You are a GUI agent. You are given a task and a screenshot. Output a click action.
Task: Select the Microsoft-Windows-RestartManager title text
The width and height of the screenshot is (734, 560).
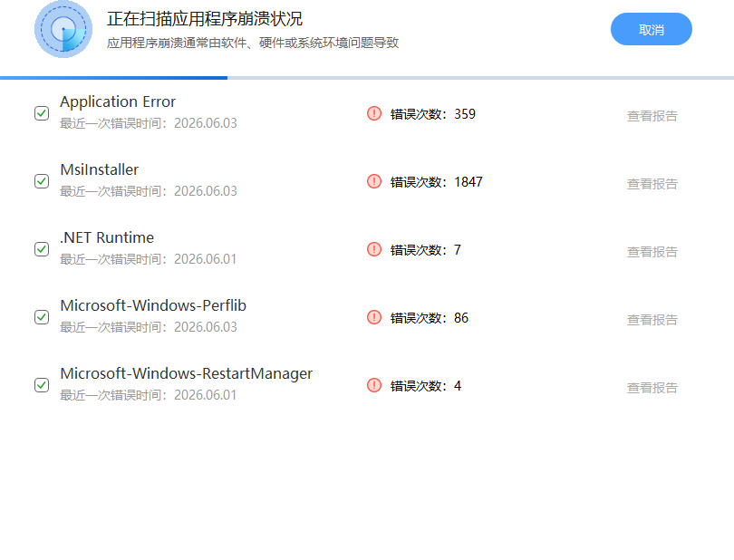click(x=187, y=373)
